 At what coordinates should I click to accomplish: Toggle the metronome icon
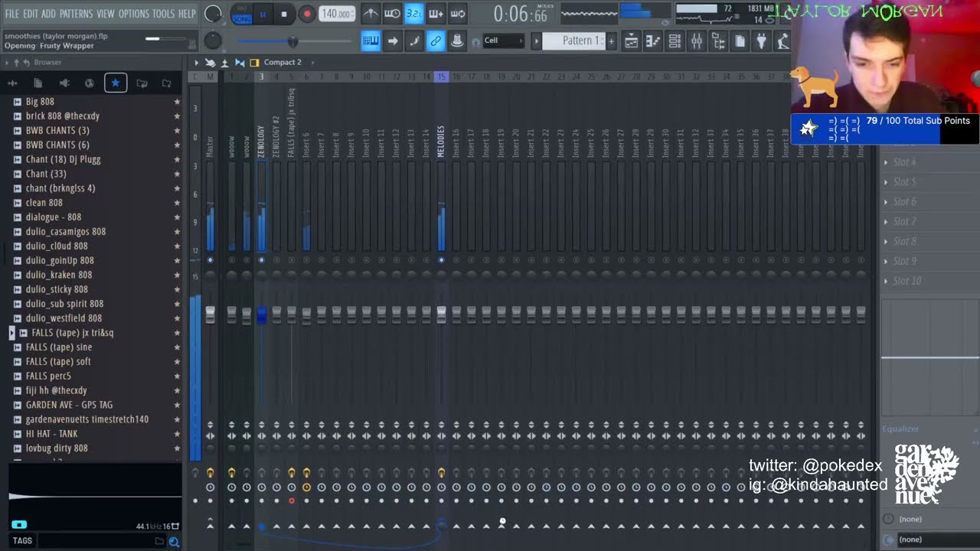tap(370, 14)
